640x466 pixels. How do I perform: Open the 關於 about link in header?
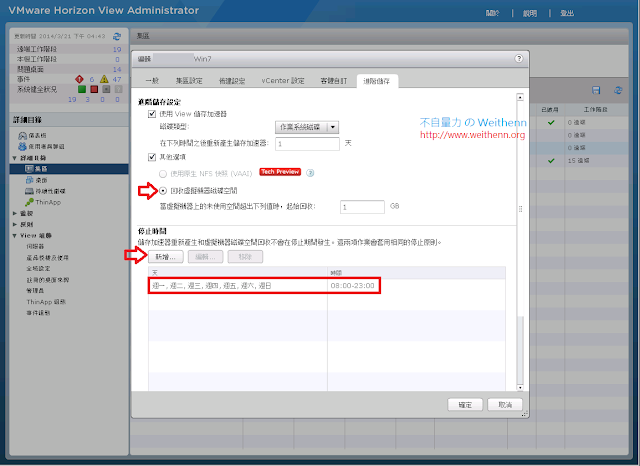tap(492, 13)
